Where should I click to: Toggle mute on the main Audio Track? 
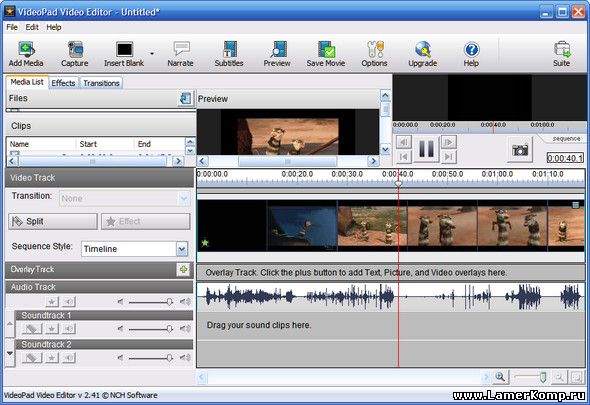point(69,301)
